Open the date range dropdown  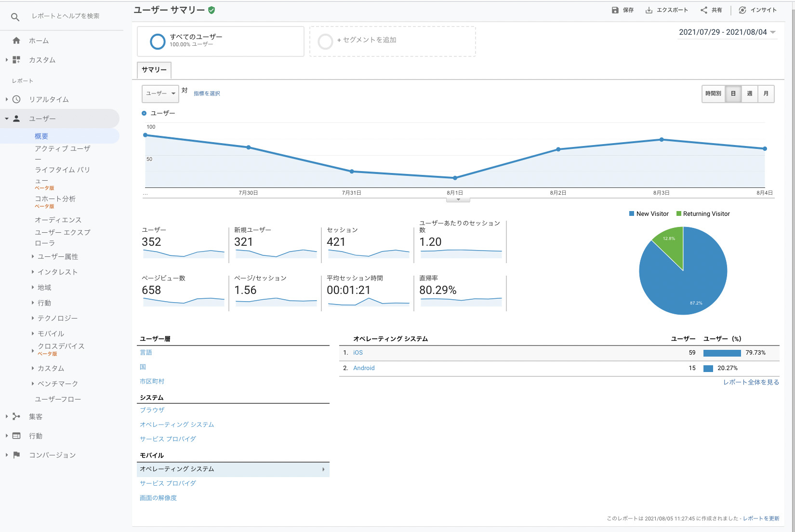728,32
